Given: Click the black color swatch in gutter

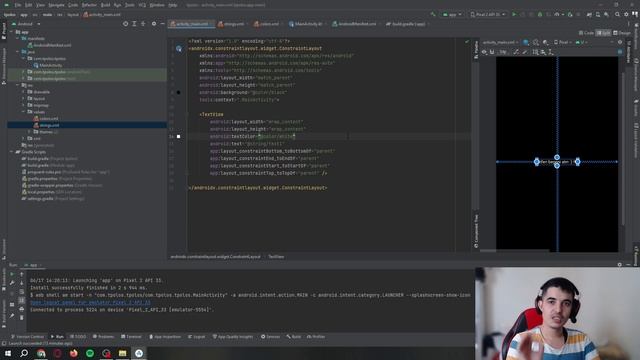Looking at the screenshot, I should coord(178,92).
